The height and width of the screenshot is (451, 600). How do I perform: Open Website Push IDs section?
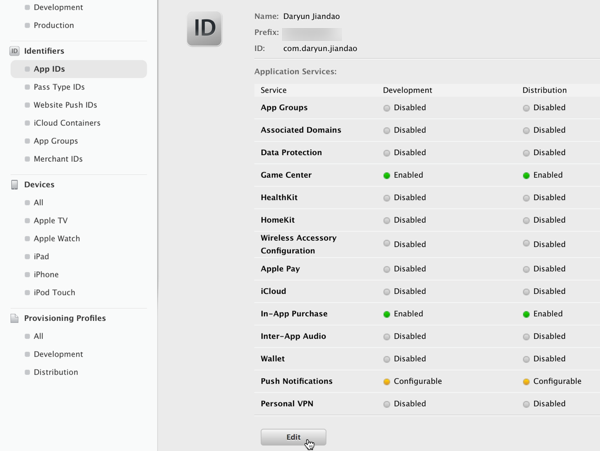click(65, 105)
